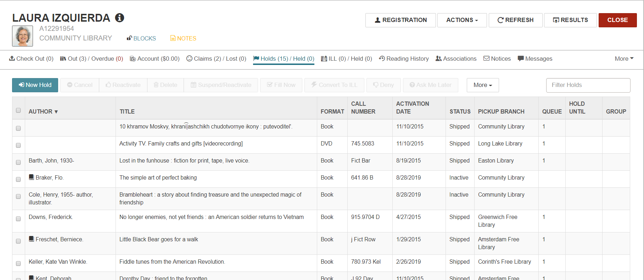Check the Lost in the funhouse row
Viewport: 644px width, 280px height.
click(x=18, y=162)
